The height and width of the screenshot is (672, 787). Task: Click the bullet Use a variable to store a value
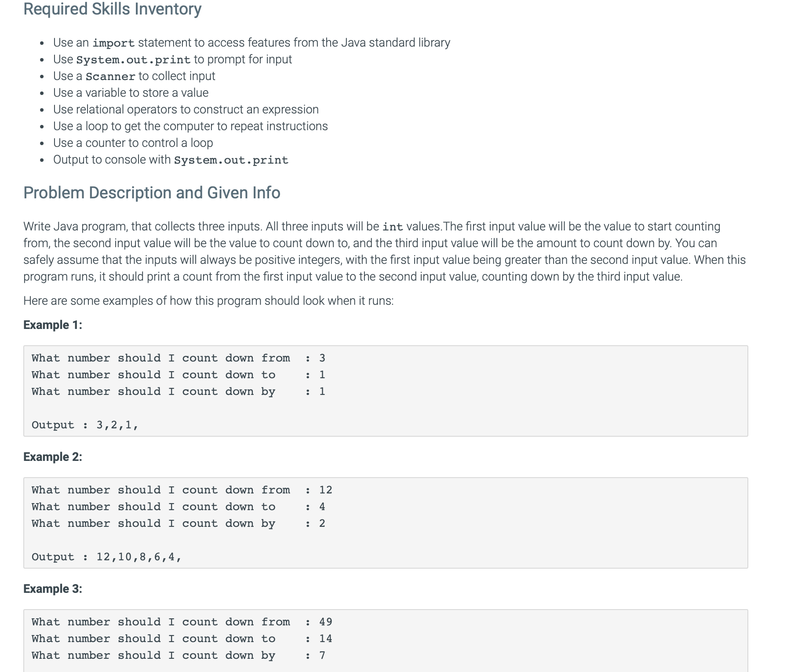(131, 93)
